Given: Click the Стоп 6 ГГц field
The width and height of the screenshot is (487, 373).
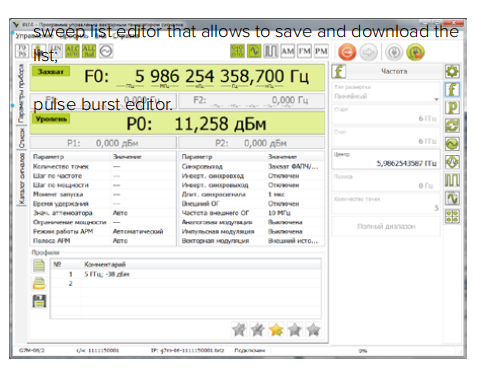Looking at the screenshot, I should (386, 137).
